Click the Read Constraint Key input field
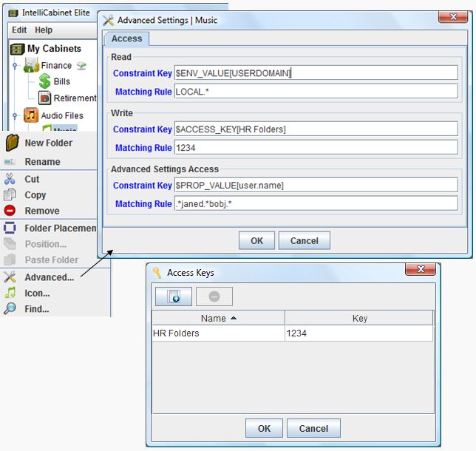 316,73
